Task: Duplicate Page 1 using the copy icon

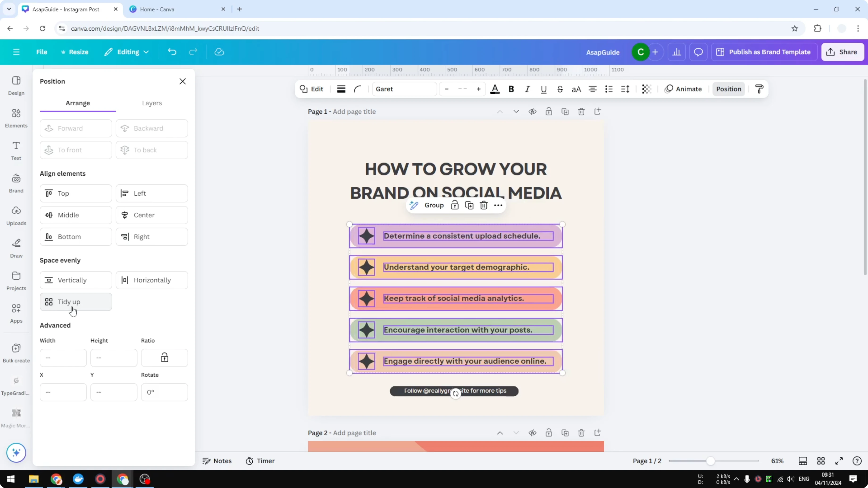Action: point(565,112)
